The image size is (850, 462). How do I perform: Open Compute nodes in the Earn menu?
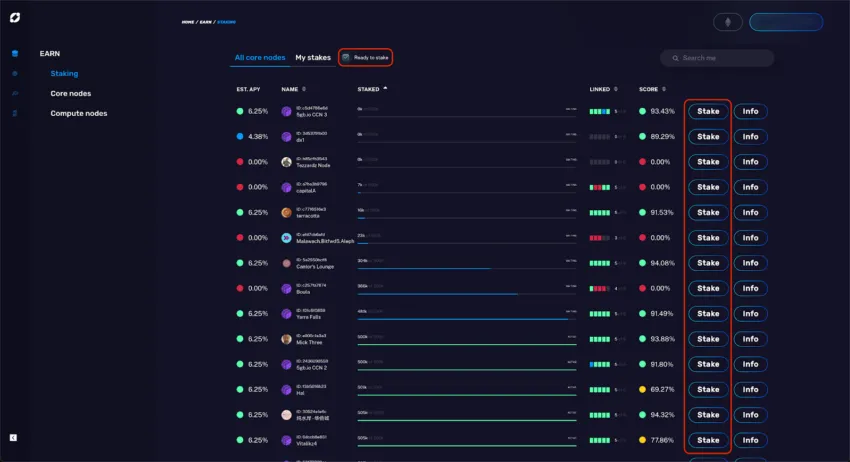[x=79, y=113]
